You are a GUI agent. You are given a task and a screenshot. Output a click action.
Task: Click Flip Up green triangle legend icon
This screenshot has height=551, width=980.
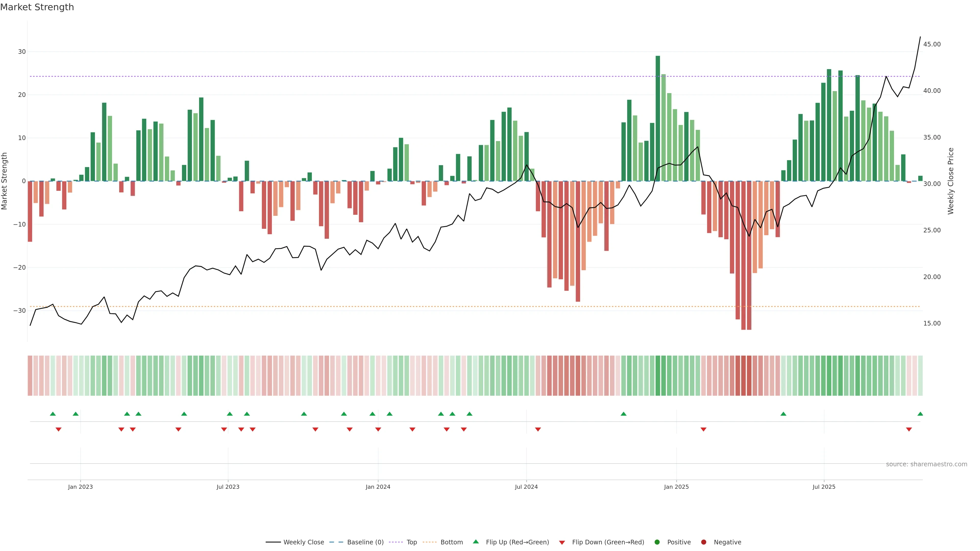tap(475, 542)
